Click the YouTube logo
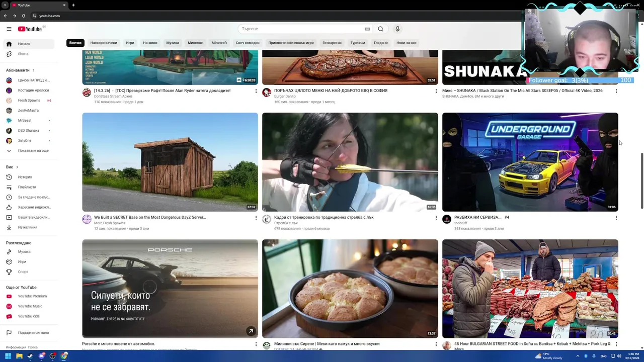The width and height of the screenshot is (644, 362). 30,29
